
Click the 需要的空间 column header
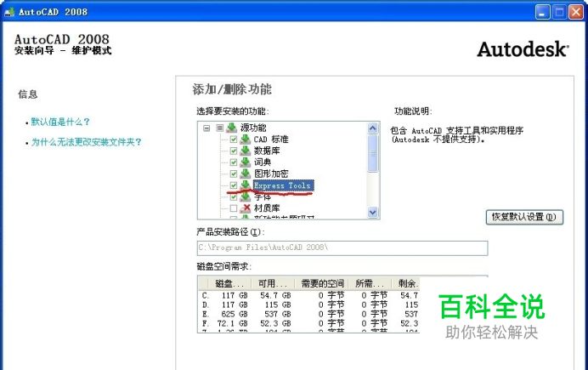(x=322, y=283)
